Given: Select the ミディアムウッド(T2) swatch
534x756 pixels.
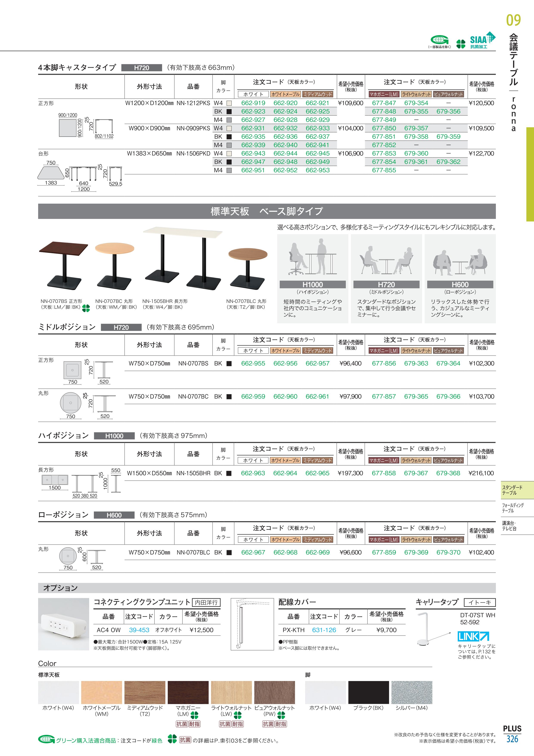Looking at the screenshot, I should pos(145,692).
